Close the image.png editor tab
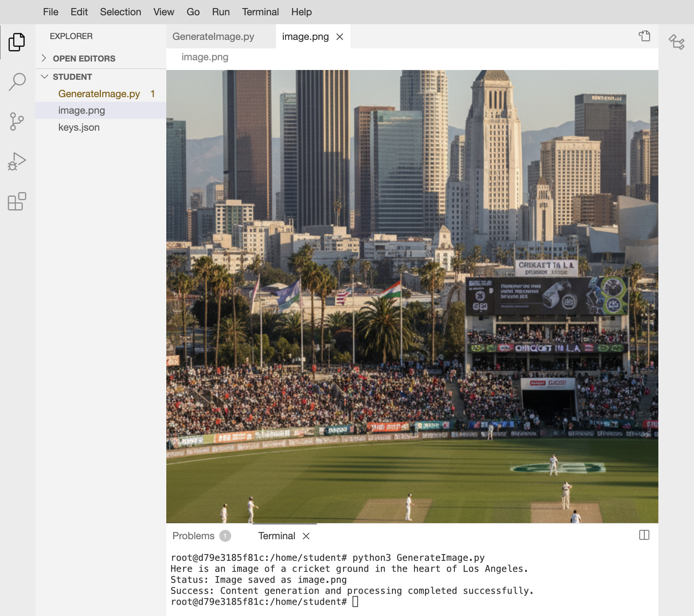This screenshot has width=694, height=616. [x=340, y=37]
